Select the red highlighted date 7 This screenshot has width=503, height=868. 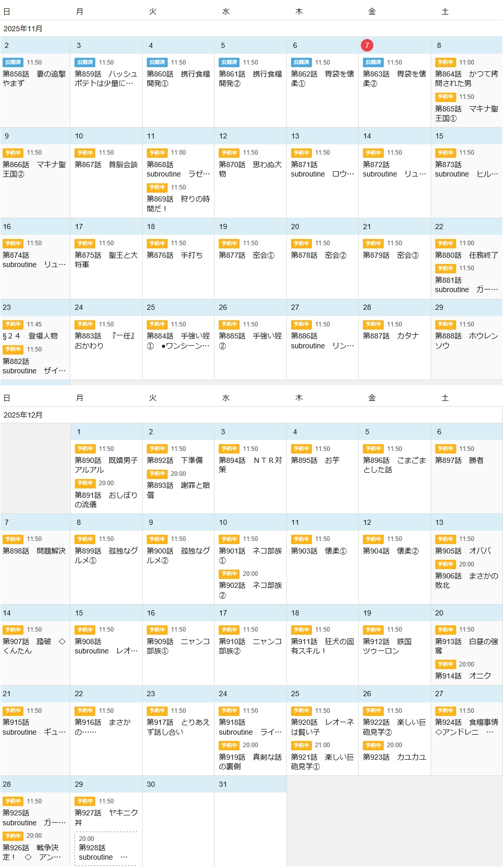[367, 45]
